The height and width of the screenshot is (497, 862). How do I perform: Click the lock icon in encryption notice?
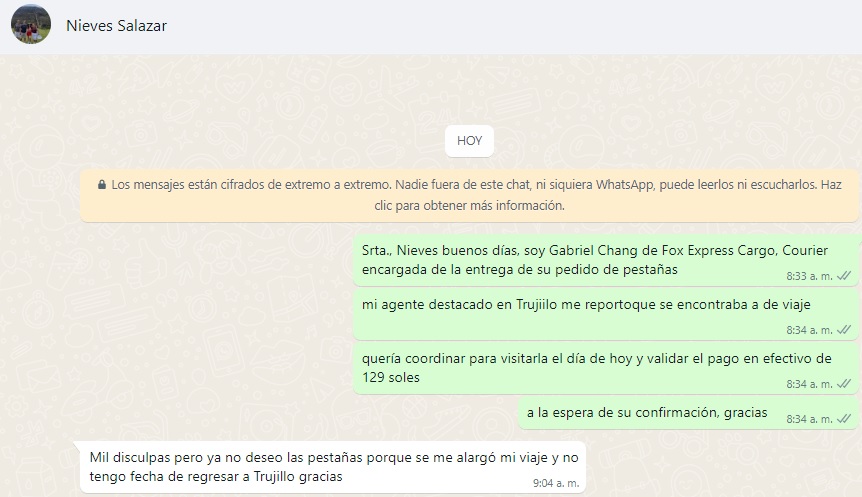(x=102, y=185)
